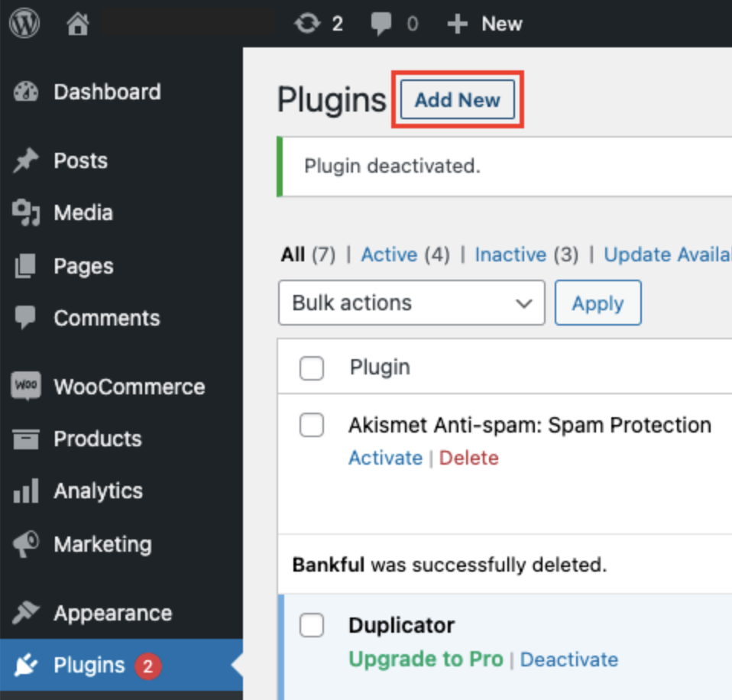The height and width of the screenshot is (700, 732).
Task: Open the Media icon in sidebar
Action: (x=26, y=213)
